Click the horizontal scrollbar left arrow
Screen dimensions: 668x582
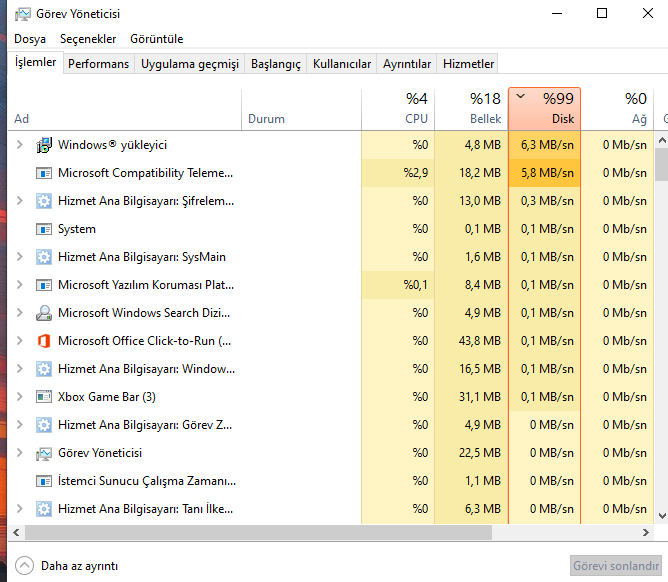point(16,533)
